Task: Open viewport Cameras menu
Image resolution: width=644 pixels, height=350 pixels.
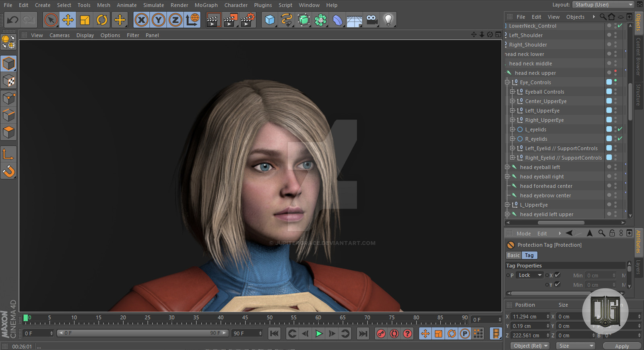Action: [x=60, y=35]
